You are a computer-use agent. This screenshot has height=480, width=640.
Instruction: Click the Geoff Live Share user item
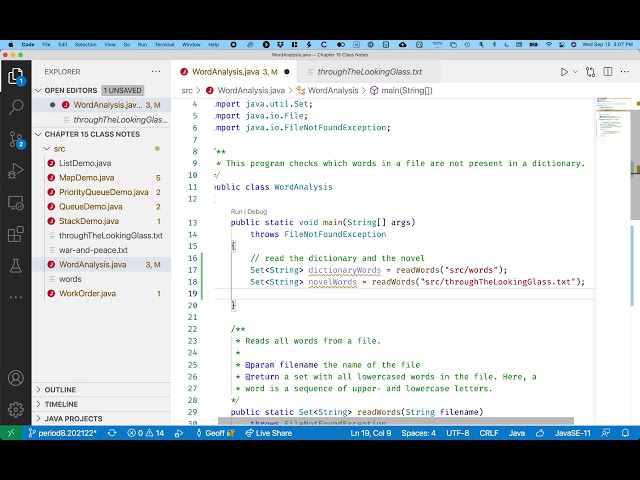215,433
